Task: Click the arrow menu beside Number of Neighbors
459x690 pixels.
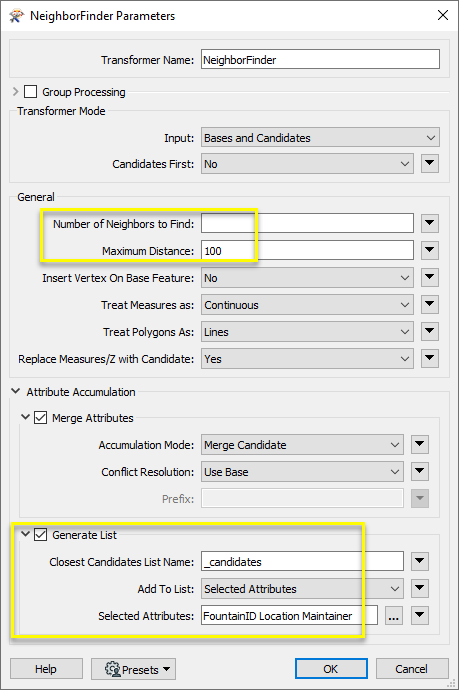Action: point(430,224)
